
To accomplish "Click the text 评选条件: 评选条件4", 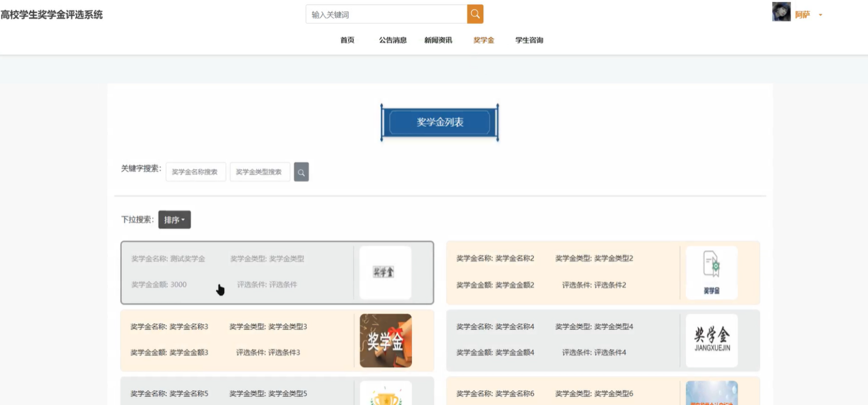I will (x=594, y=353).
